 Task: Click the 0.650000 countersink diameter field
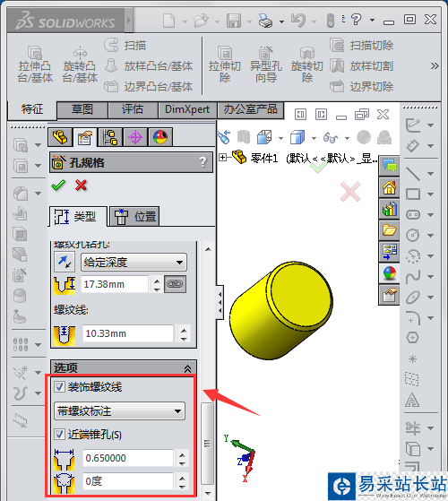coord(128,458)
